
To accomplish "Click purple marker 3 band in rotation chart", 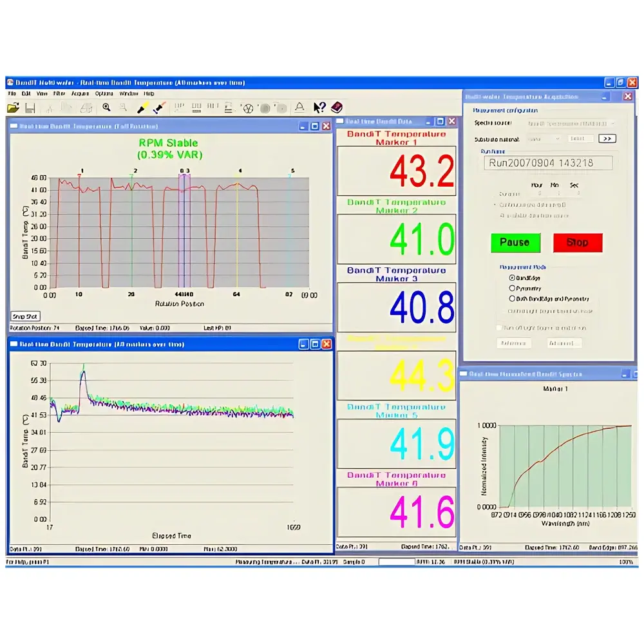I will (184, 231).
